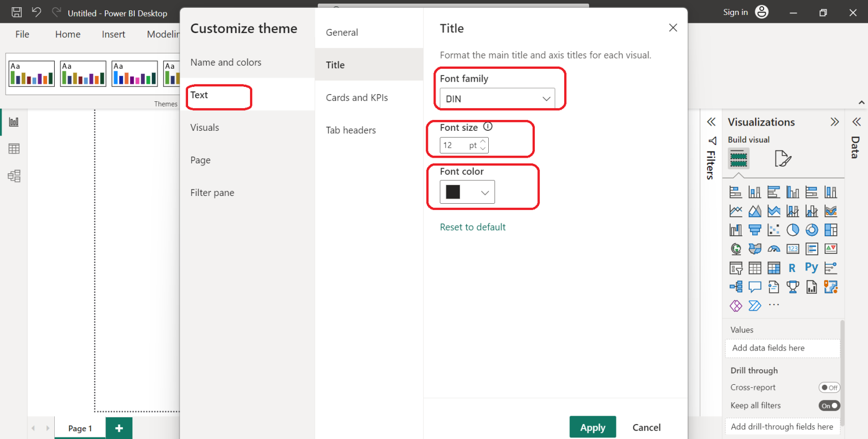Click the Apply button
868x439 pixels.
(593, 427)
